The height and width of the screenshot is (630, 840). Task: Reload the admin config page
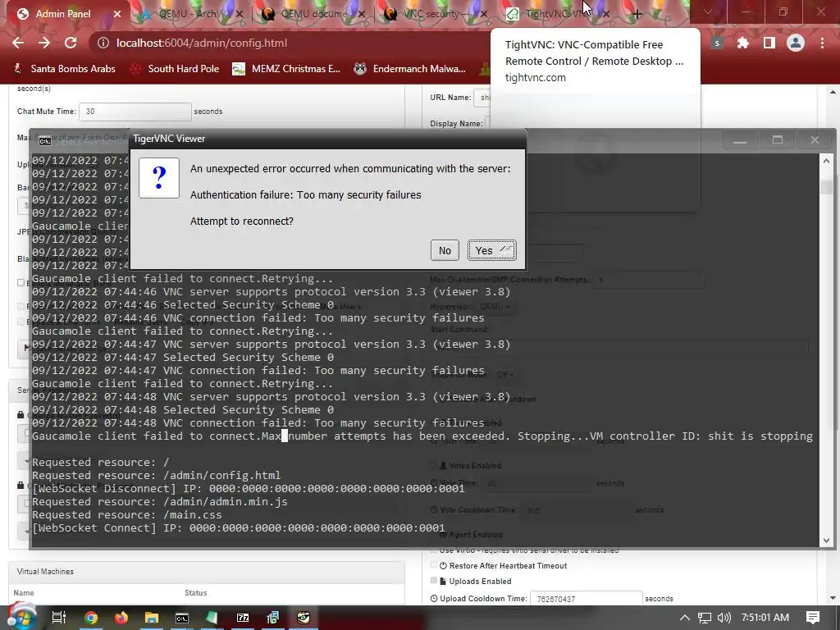click(x=71, y=43)
